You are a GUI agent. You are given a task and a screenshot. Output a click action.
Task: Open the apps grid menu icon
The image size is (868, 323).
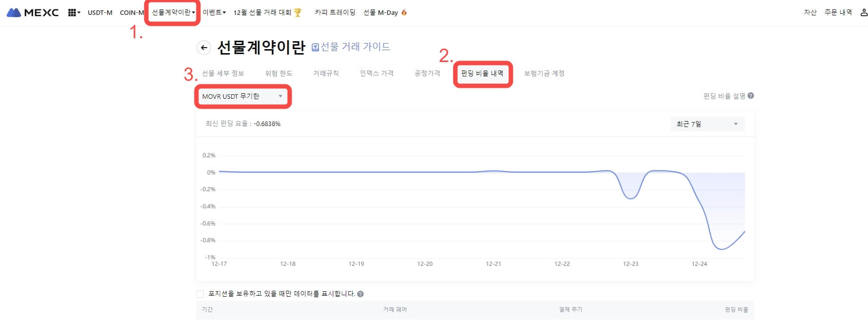point(72,12)
